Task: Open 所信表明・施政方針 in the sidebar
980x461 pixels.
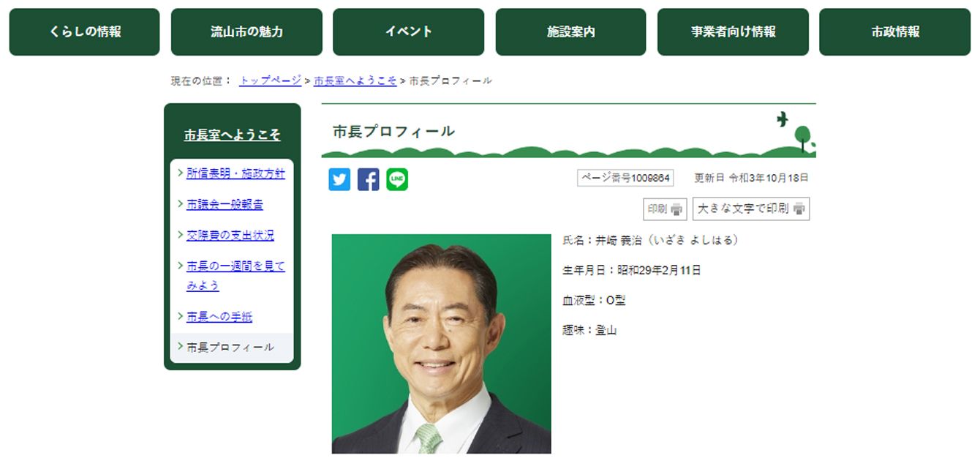Action: [x=235, y=174]
